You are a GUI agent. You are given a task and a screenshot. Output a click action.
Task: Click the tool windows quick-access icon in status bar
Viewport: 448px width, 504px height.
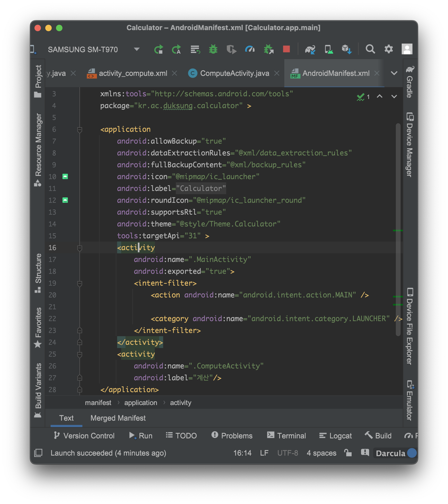click(x=38, y=453)
